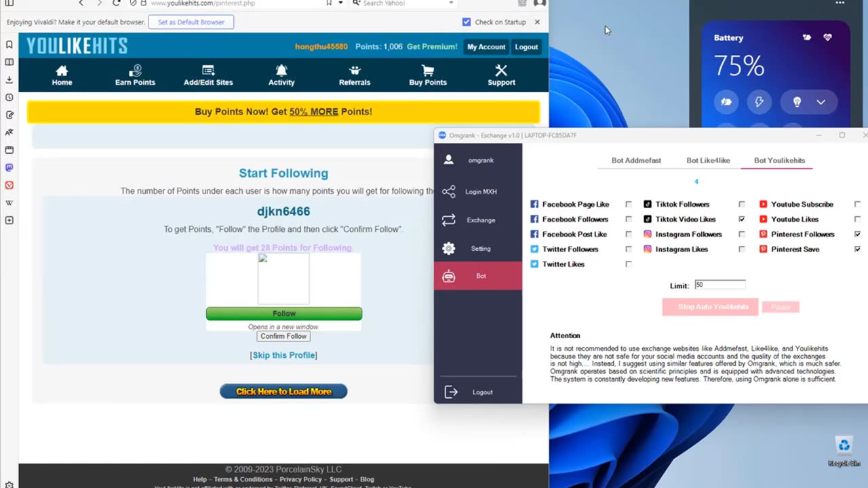
Task: Dismiss default browser notification bar
Action: 537,22
